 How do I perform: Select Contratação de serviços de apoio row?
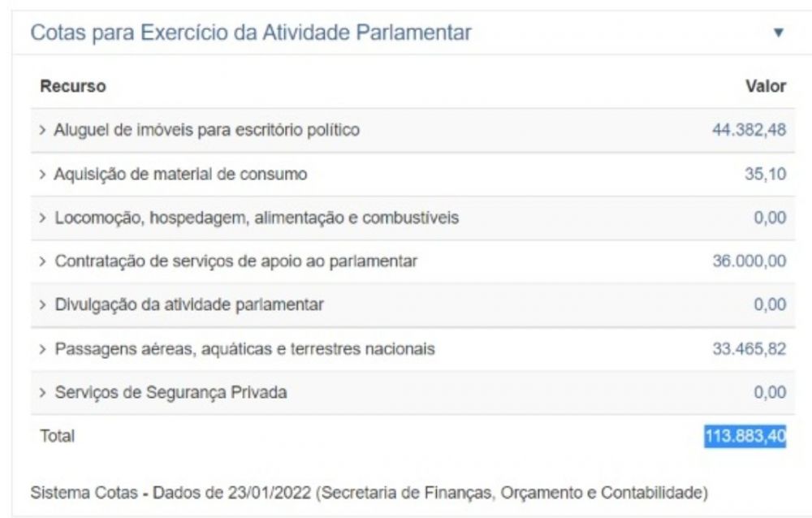tap(235, 261)
